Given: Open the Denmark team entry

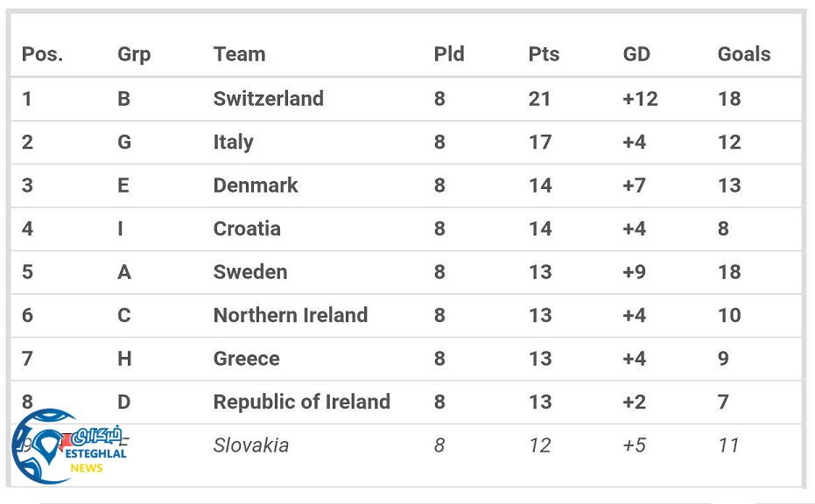Looking at the screenshot, I should [x=255, y=185].
